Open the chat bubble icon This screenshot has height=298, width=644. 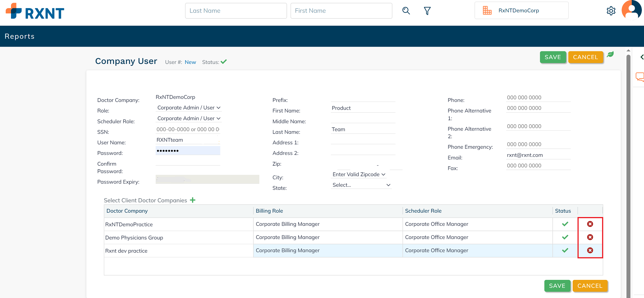[640, 77]
